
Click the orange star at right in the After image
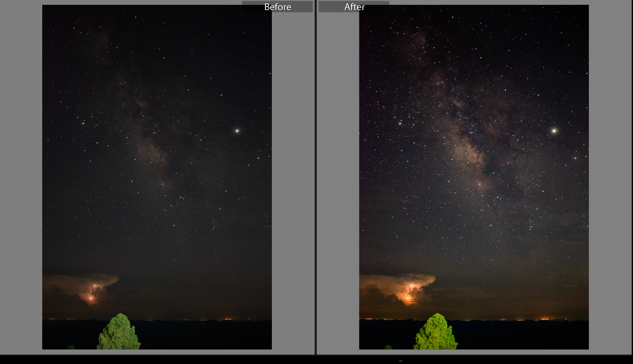pos(575,158)
